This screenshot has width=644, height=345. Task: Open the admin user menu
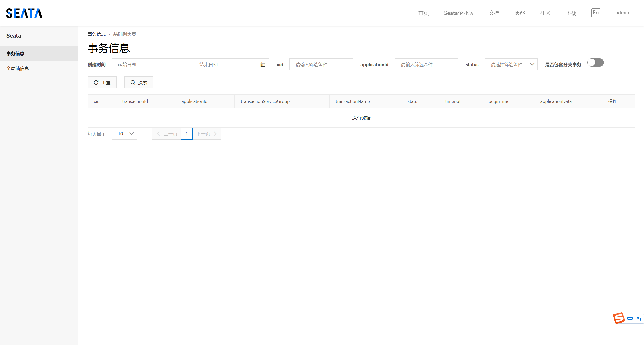pos(622,13)
